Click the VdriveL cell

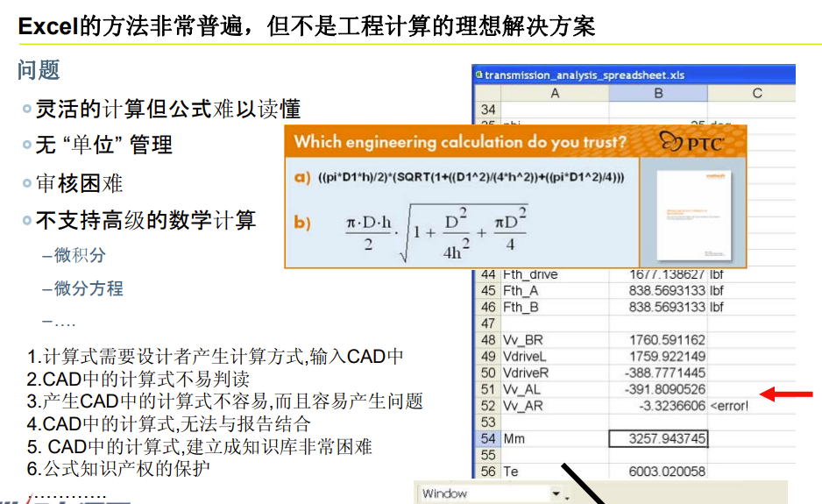(555, 356)
